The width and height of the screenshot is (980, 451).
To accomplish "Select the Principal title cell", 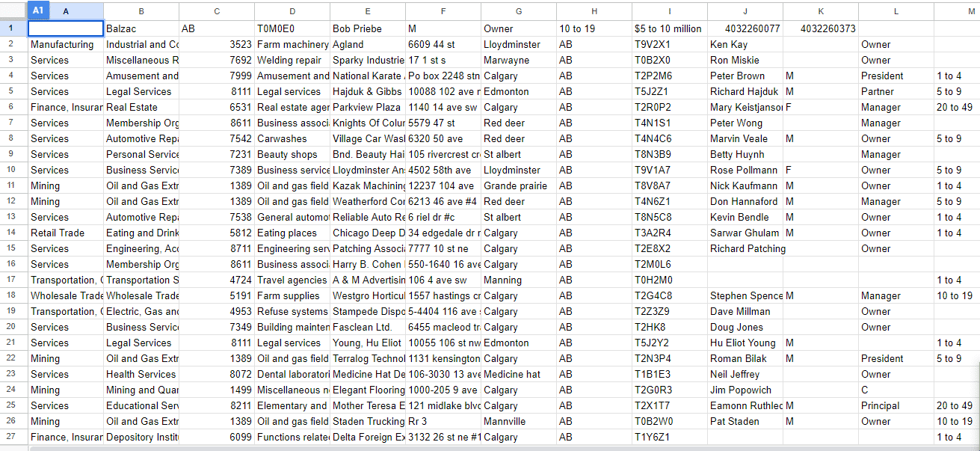I will click(896, 405).
